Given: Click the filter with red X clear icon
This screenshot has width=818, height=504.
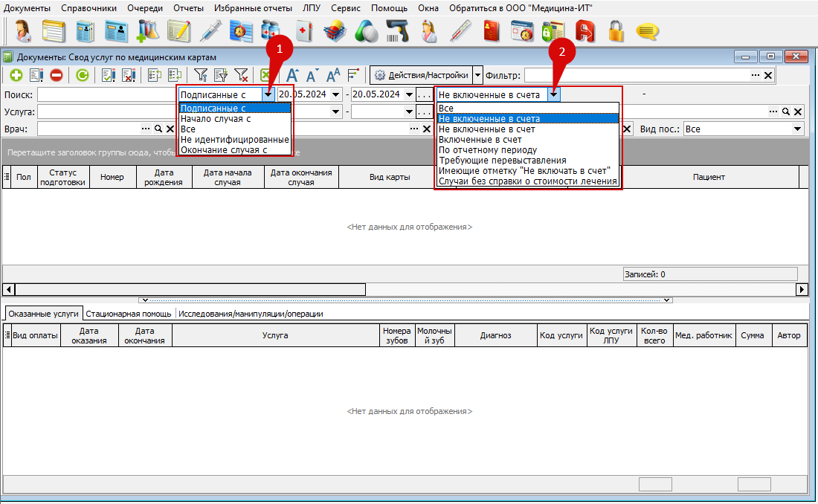Looking at the screenshot, I should pos(241,76).
